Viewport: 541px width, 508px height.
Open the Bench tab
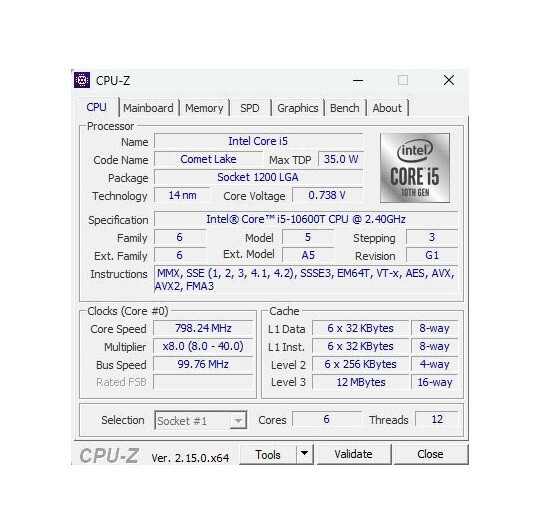(x=345, y=108)
